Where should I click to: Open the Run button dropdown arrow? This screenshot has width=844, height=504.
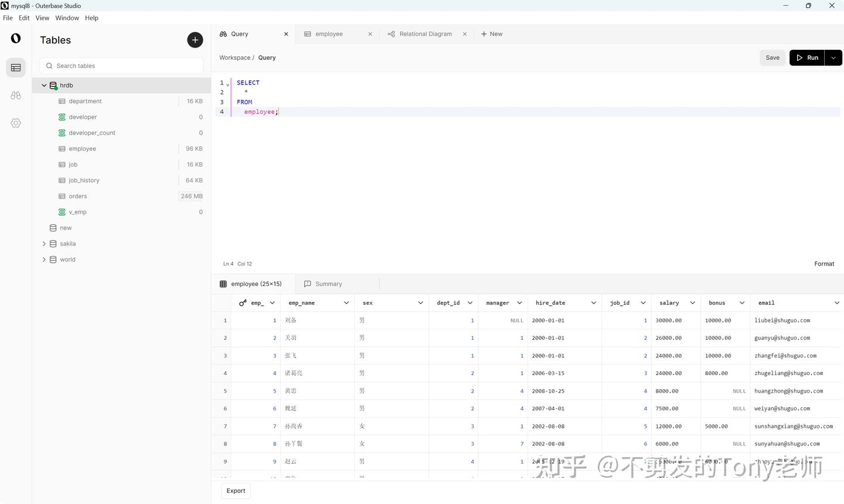(833, 57)
